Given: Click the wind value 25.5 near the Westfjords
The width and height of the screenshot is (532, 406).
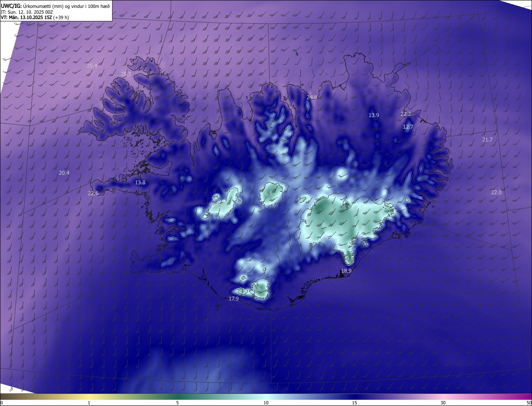Looking at the screenshot, I should tap(126, 74).
